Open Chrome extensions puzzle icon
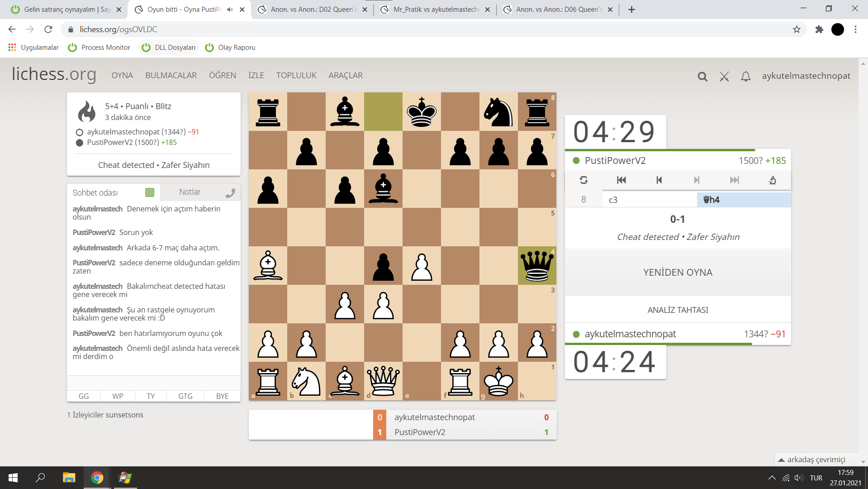This screenshot has width=868, height=489. 819,29
